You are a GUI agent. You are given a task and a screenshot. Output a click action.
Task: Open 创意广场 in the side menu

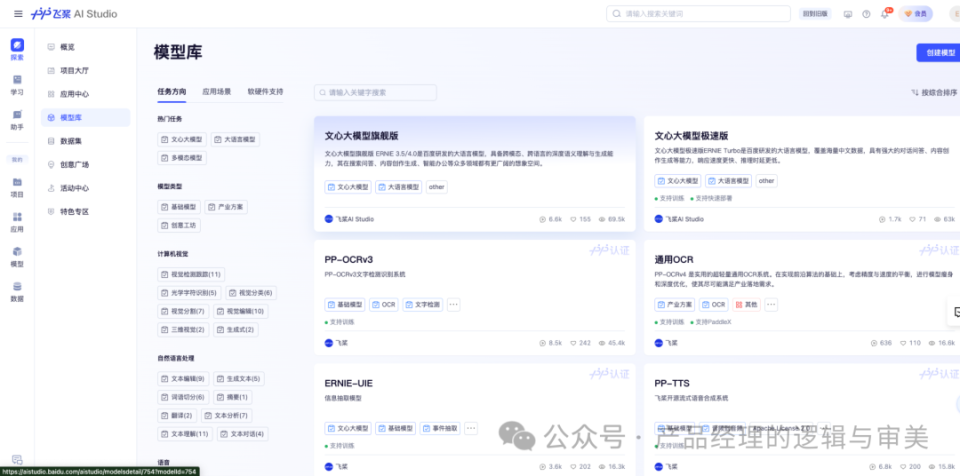(x=85, y=165)
